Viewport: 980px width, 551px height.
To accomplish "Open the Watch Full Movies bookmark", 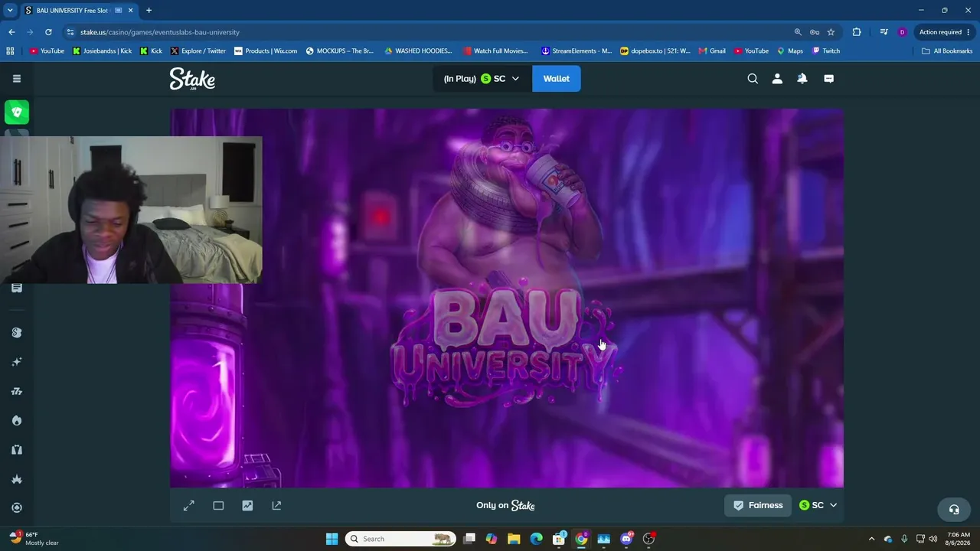I will 495,51.
